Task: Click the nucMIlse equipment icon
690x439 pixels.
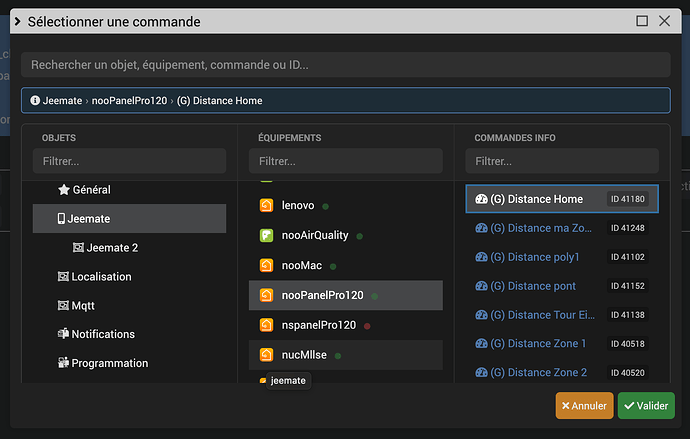Action: pos(266,355)
